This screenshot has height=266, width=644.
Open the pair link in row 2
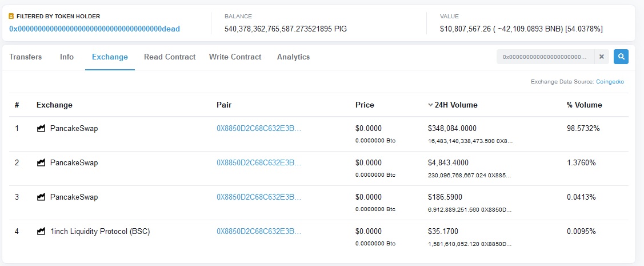tap(259, 163)
